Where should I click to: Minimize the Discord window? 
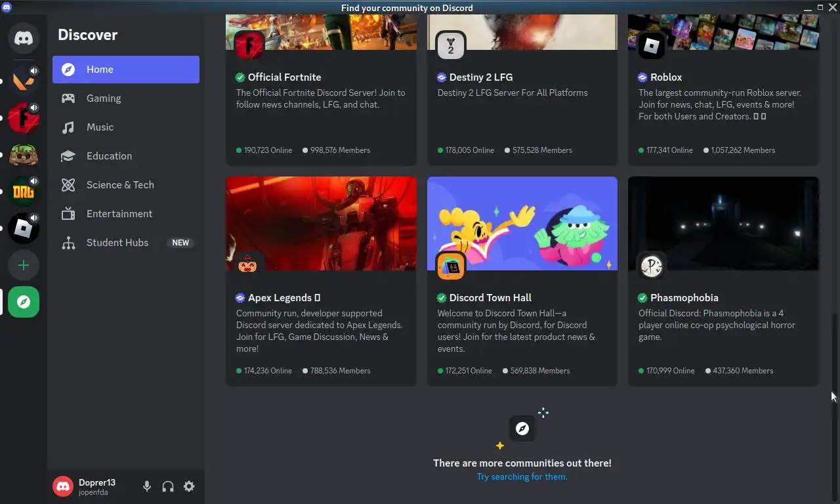coord(807,7)
